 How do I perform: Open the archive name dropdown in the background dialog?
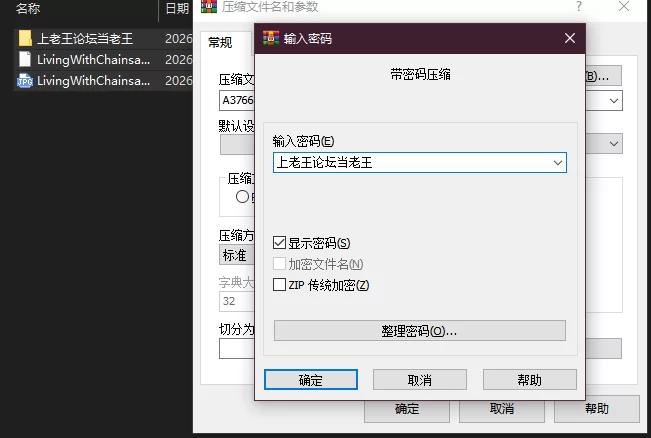tap(614, 100)
